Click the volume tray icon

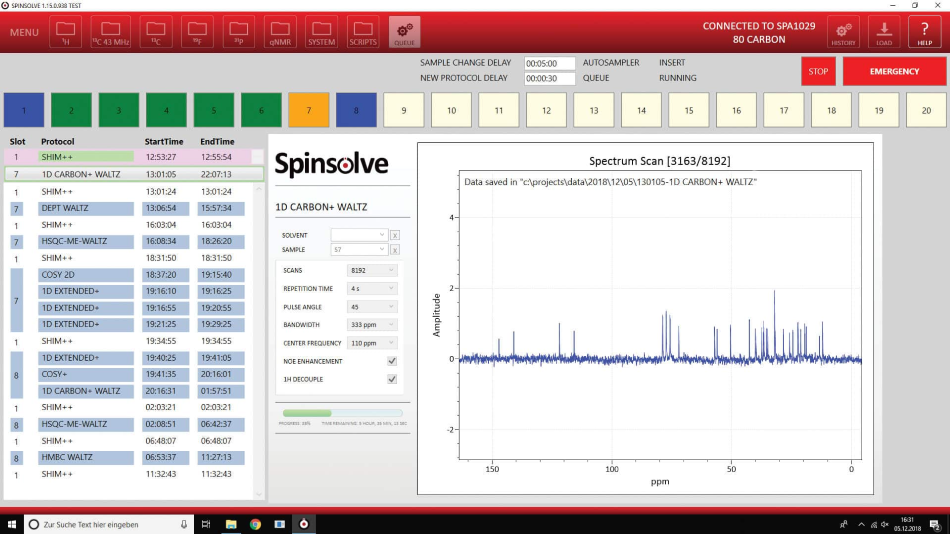click(x=885, y=524)
